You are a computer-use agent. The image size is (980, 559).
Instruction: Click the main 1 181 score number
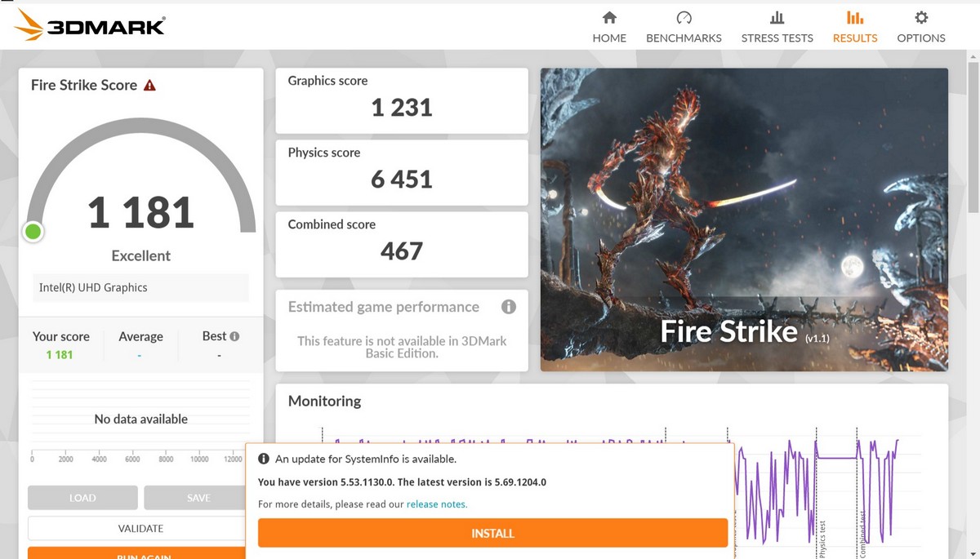click(x=141, y=212)
